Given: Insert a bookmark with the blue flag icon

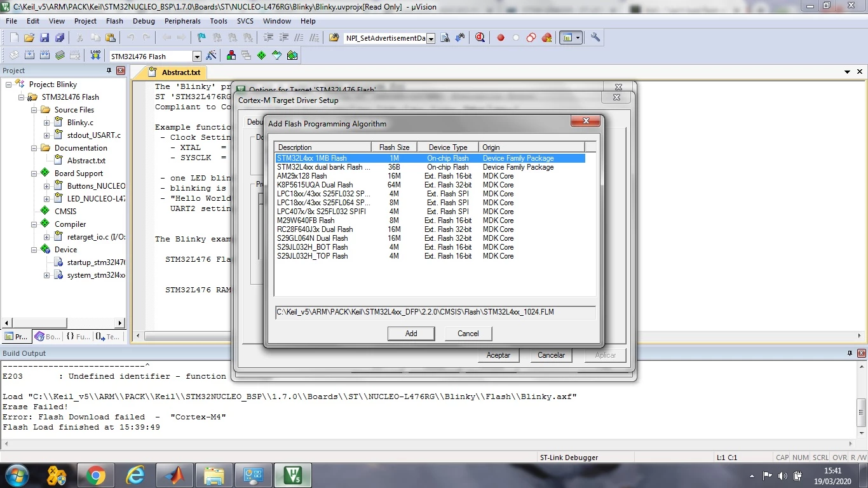Looking at the screenshot, I should 201,38.
